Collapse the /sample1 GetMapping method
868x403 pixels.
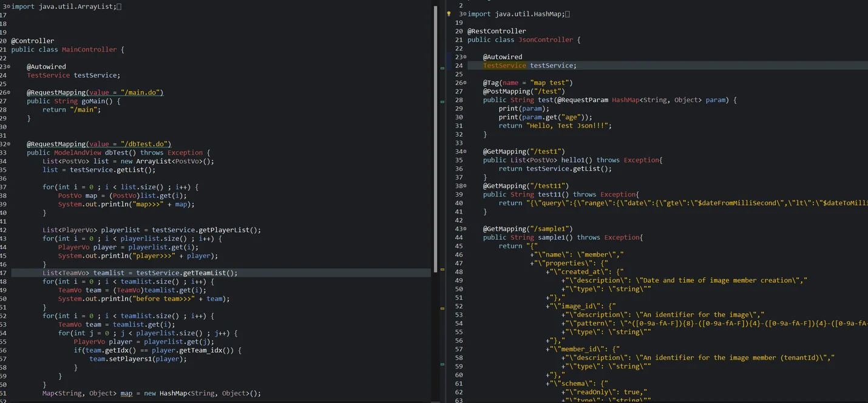pyautogui.click(x=465, y=229)
